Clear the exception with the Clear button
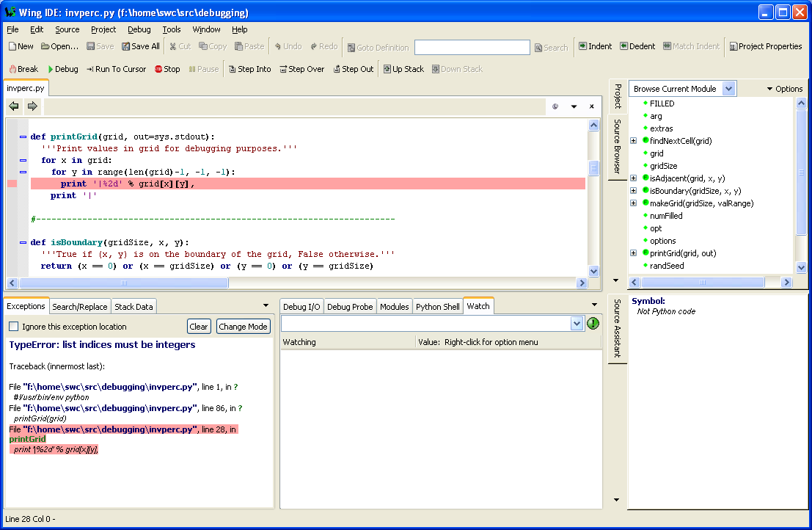The image size is (812, 530). (198, 327)
